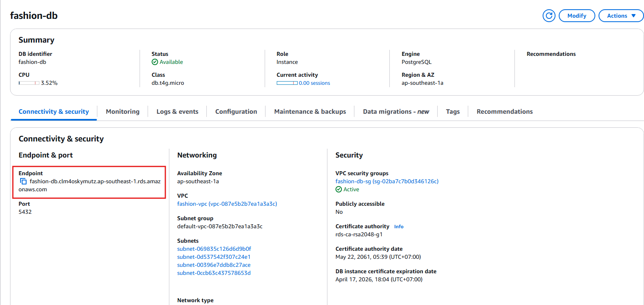Click the Publicly accessible No value
Image resolution: width=644 pixels, height=305 pixels.
339,212
